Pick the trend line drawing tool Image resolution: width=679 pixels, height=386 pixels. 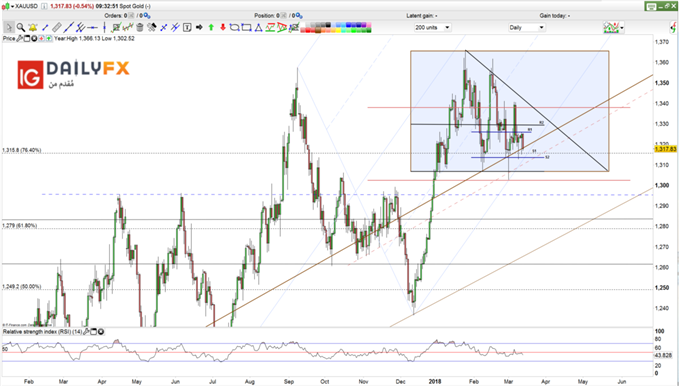click(x=68, y=27)
